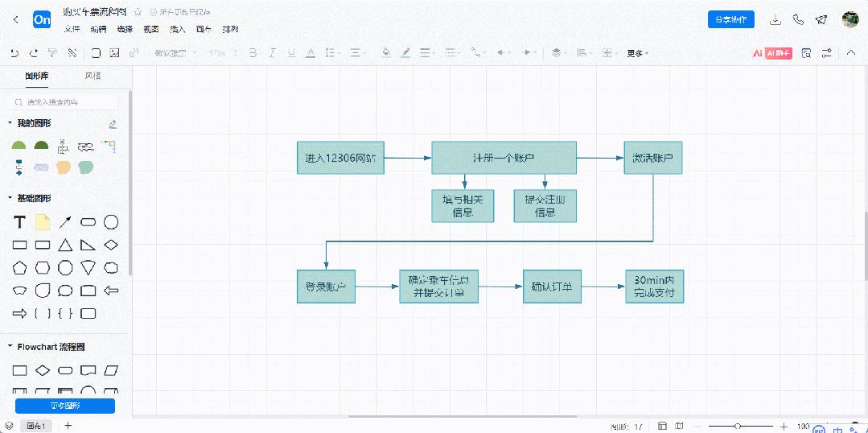The image size is (868, 433).
Task: Toggle italic text formatting
Action: 272,53
